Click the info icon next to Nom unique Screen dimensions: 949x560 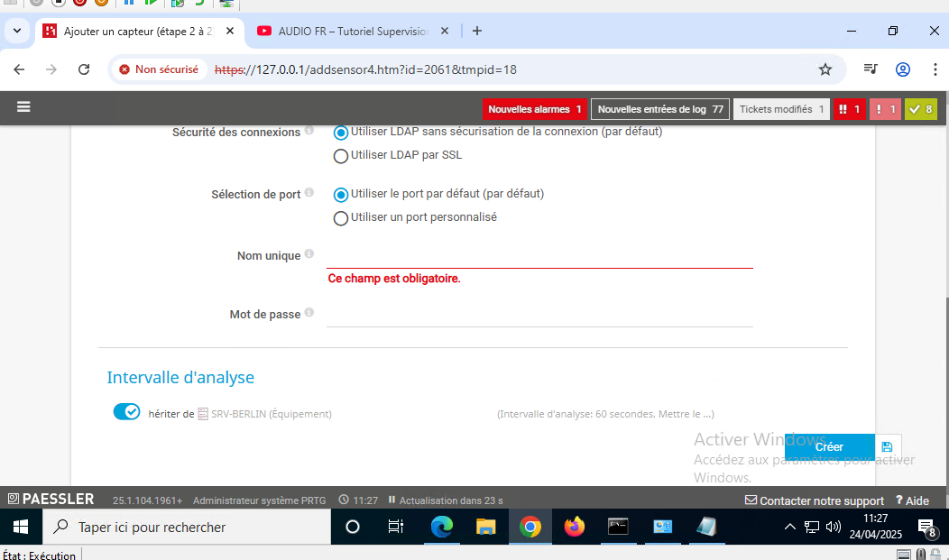pyautogui.click(x=309, y=254)
